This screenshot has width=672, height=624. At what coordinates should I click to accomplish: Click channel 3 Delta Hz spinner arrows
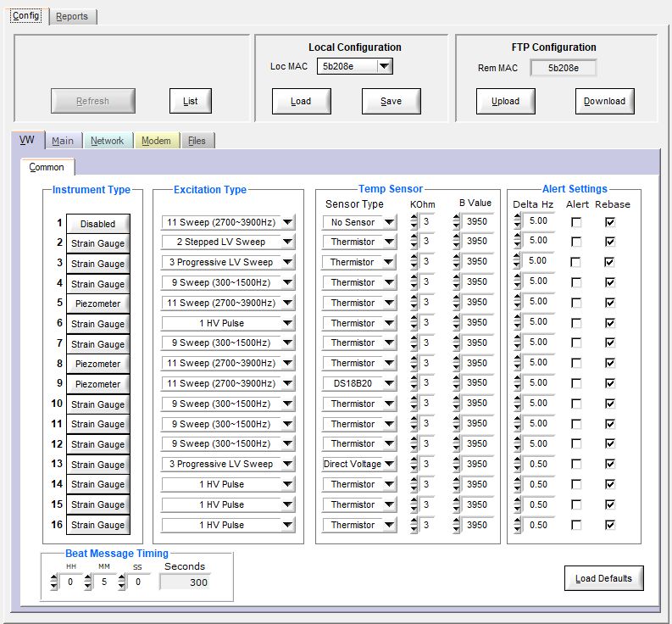pyautogui.click(x=517, y=261)
